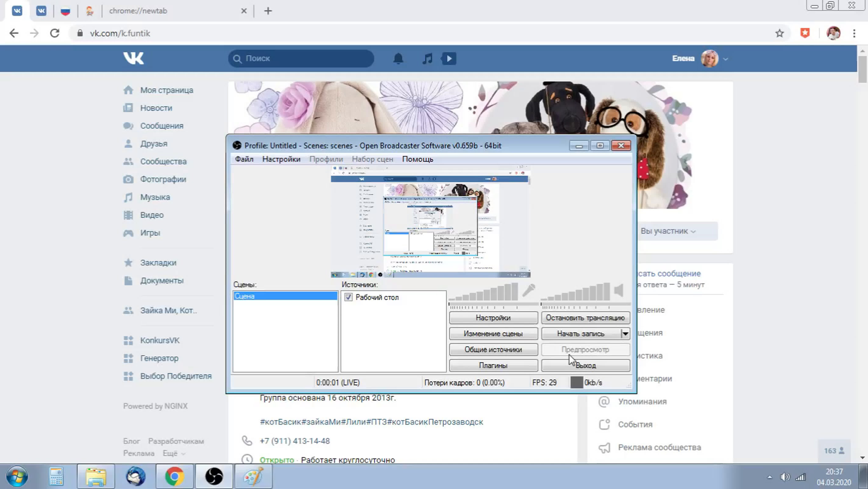This screenshot has height=489, width=868.
Task: Mute the microphone icon in OBS
Action: coord(529,290)
